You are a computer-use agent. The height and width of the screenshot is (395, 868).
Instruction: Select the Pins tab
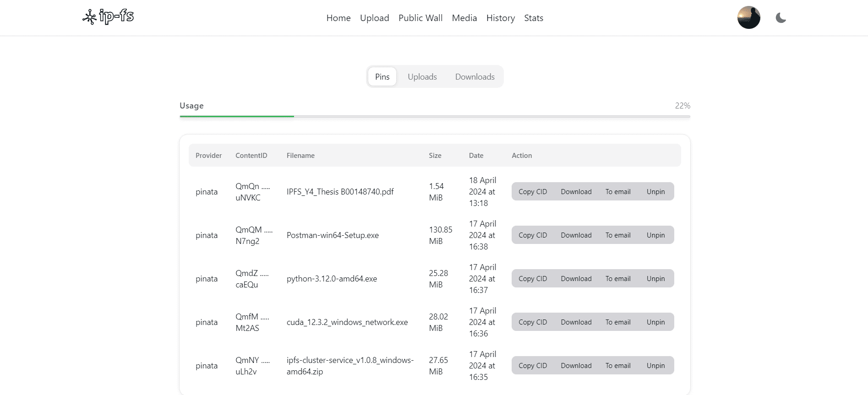[382, 77]
